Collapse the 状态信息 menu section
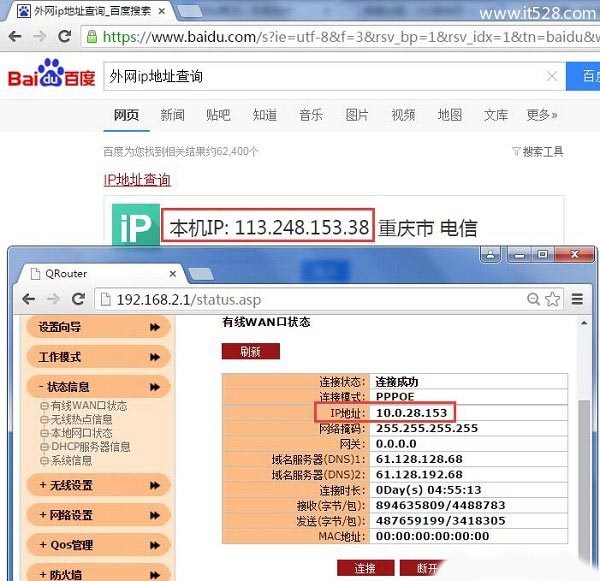Screen dimensions: 600x581 click(x=99, y=387)
